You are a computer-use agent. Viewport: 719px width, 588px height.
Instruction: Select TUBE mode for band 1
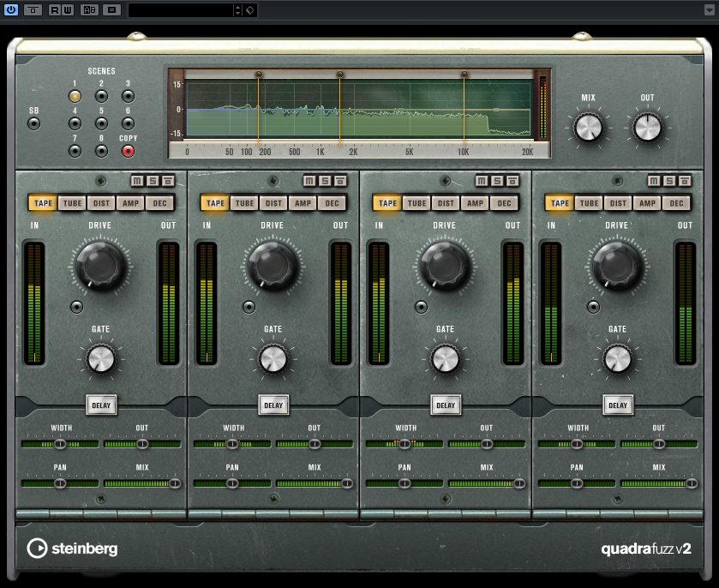click(x=73, y=203)
